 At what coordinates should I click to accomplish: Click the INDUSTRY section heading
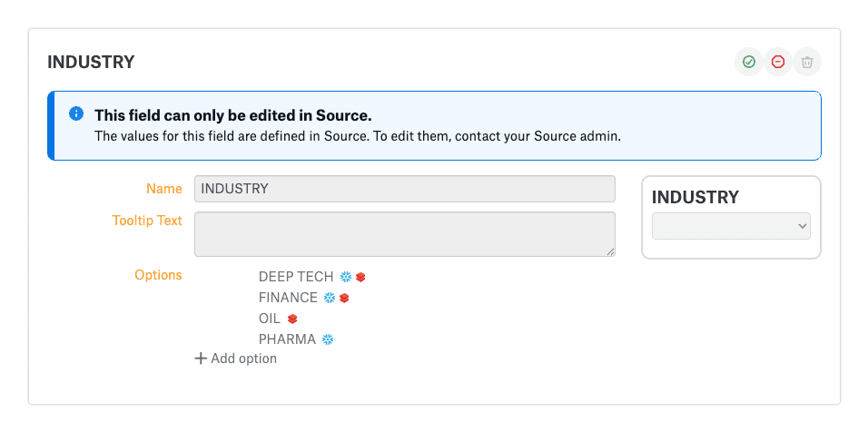coord(91,63)
